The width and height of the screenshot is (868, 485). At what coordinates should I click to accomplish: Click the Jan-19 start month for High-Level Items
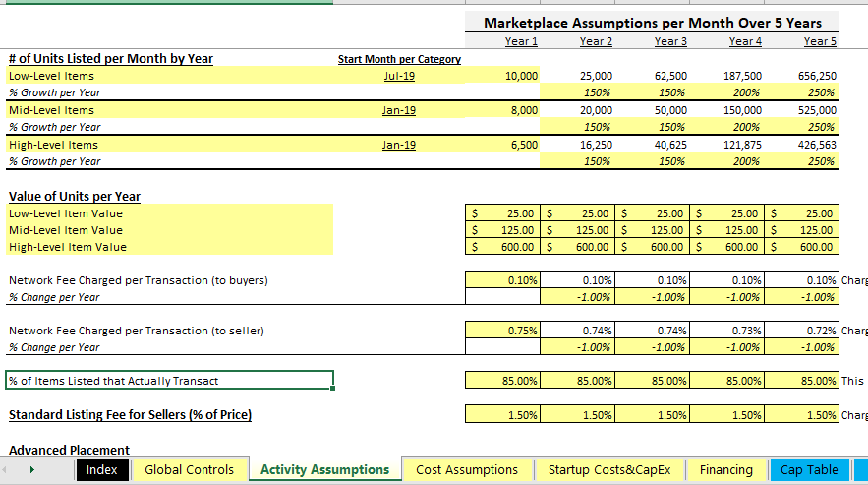point(398,145)
